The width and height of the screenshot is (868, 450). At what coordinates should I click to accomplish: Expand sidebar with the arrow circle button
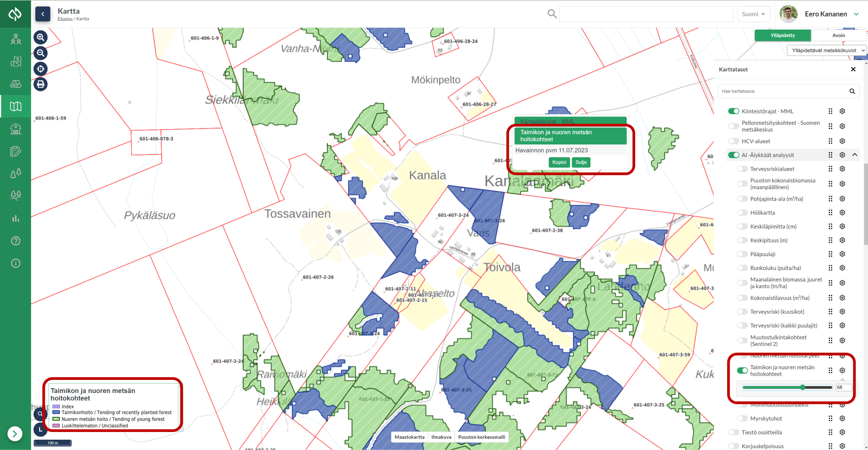pyautogui.click(x=15, y=434)
